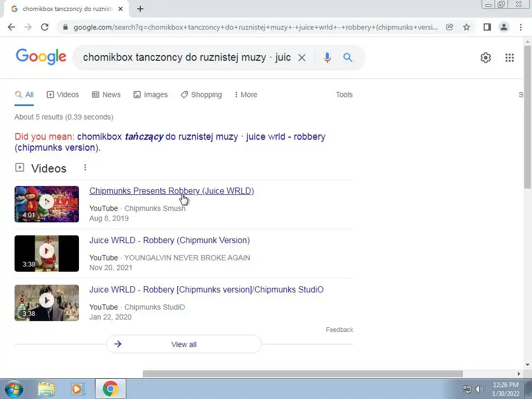Play the 4:01 Chipmunks Smush thumbnail

(47, 204)
